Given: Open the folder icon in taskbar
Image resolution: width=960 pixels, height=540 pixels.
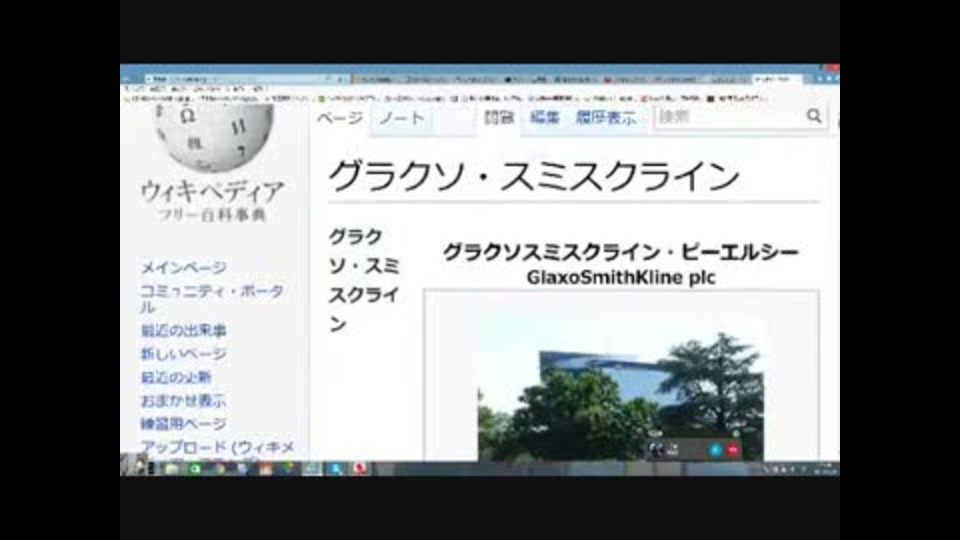Looking at the screenshot, I should coord(172,469).
